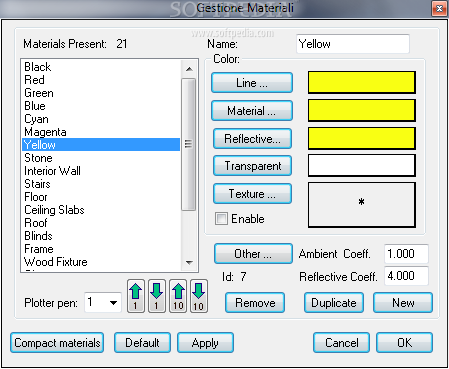This screenshot has height=369, width=449.
Task: Choose a Texture with the Texture button
Action: [x=252, y=194]
